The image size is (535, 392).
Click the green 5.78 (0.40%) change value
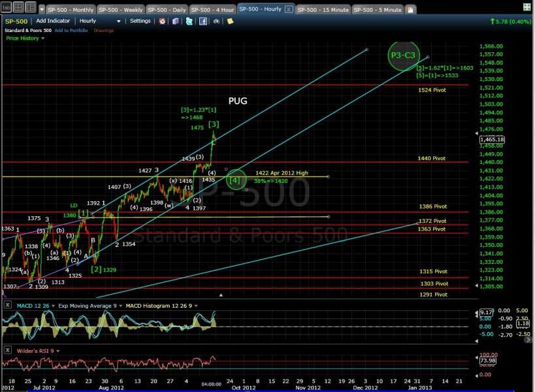[x=510, y=22]
